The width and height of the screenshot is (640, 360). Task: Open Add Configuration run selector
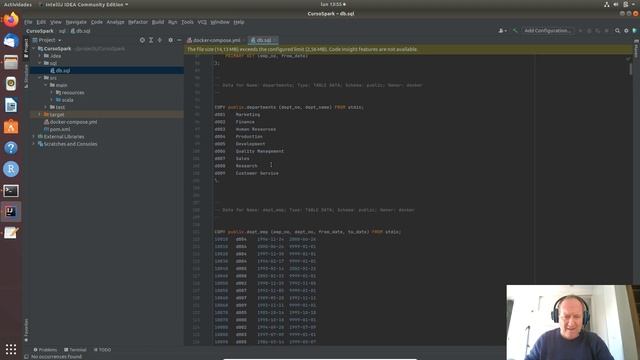pyautogui.click(x=547, y=31)
